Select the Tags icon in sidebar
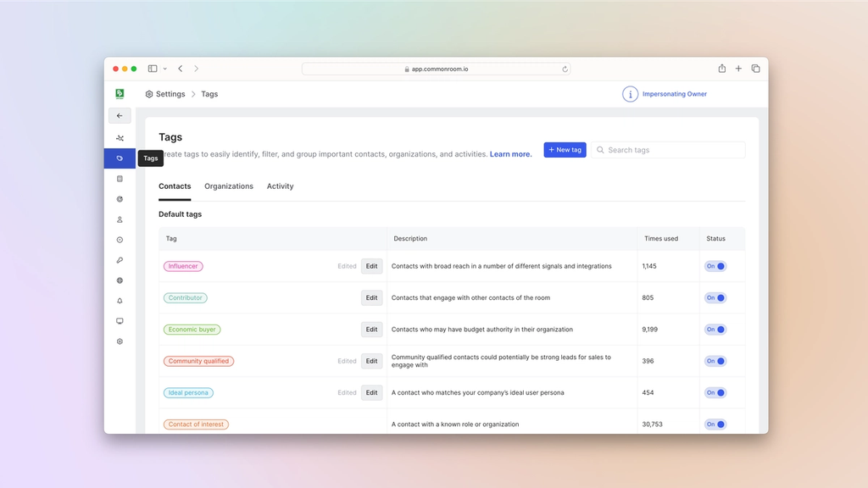The width and height of the screenshot is (868, 488). click(120, 158)
